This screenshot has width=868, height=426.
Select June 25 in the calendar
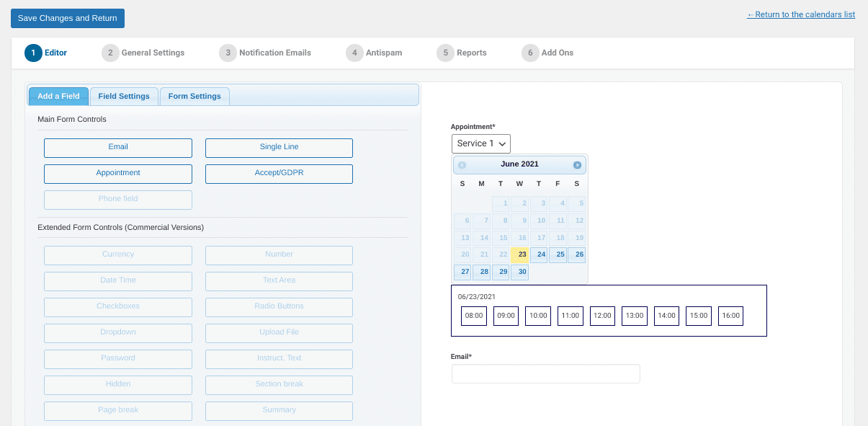click(x=558, y=255)
